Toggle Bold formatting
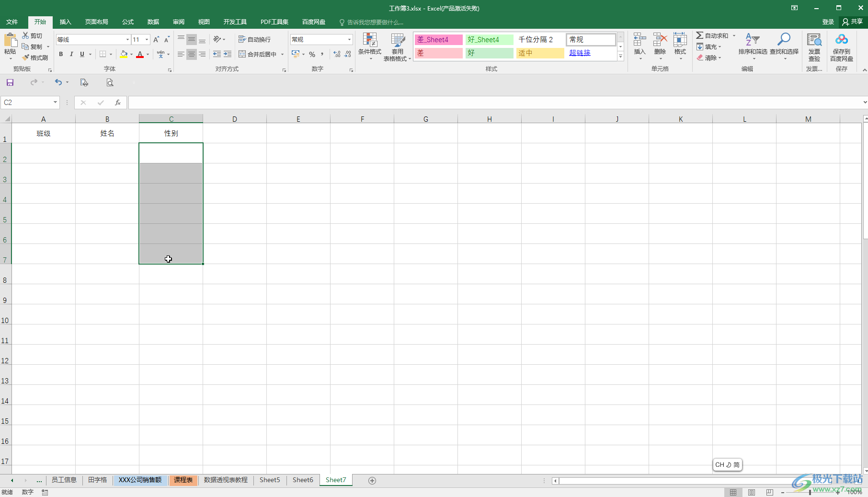The image size is (868, 497). [x=61, y=54]
